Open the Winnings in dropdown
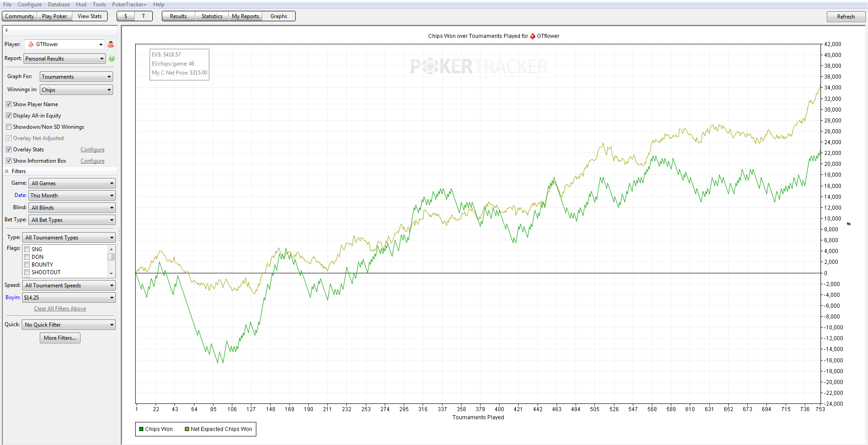 coord(76,90)
